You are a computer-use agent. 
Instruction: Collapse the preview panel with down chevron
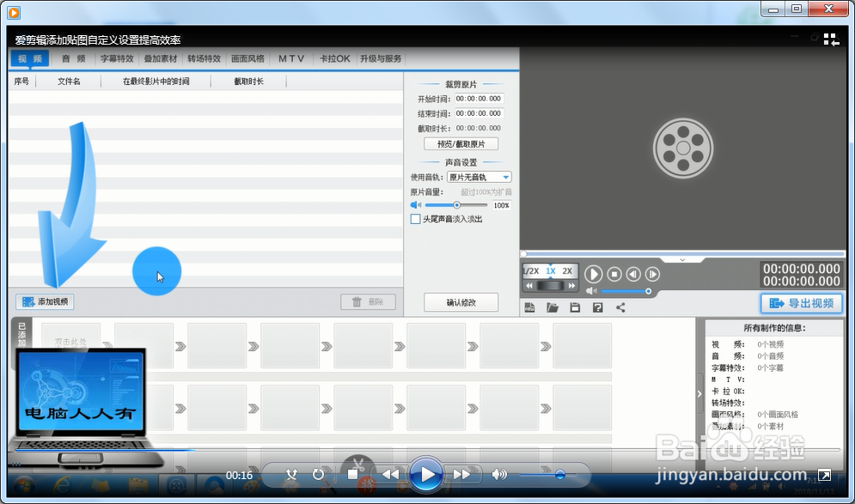pos(682,260)
